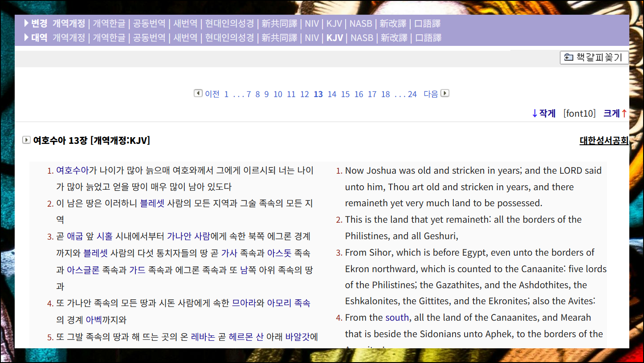Go to chapter 12 in pagination
This screenshot has width=644, height=363.
(x=305, y=94)
